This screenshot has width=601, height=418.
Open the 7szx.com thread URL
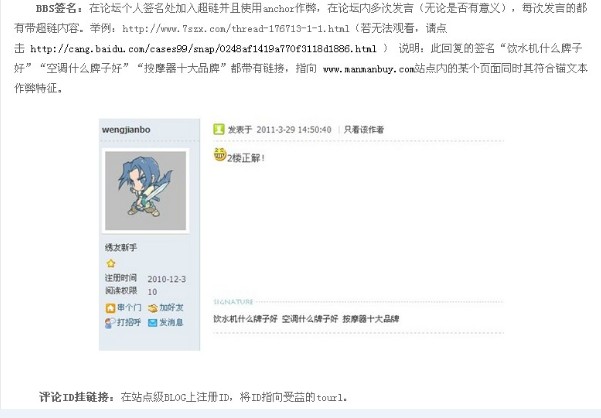pos(236,28)
